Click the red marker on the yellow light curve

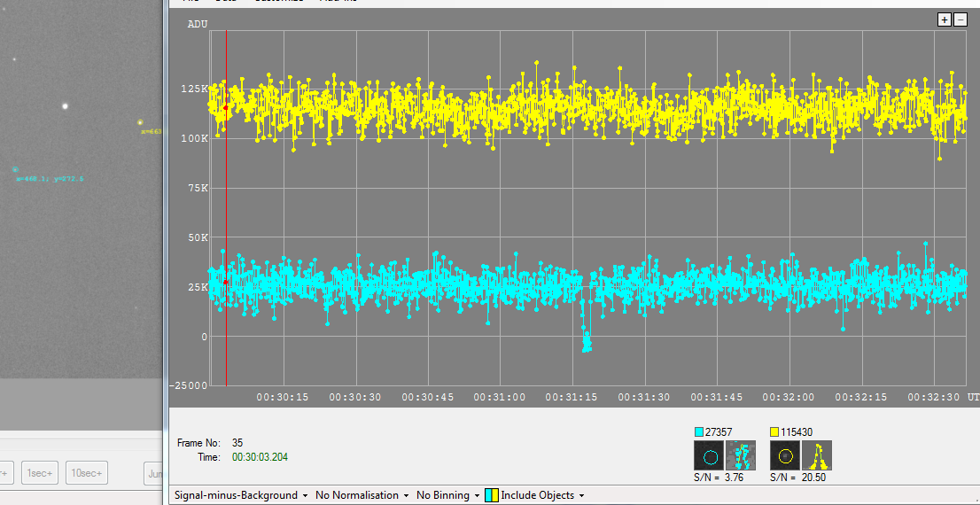[226, 107]
